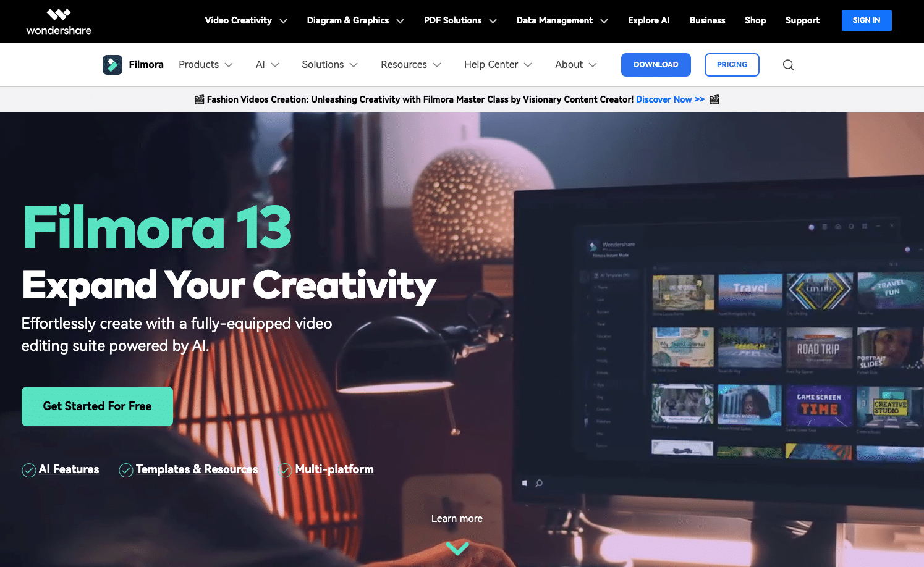This screenshot has height=567, width=924.
Task: Open the Solutions dropdown
Action: [x=330, y=65]
